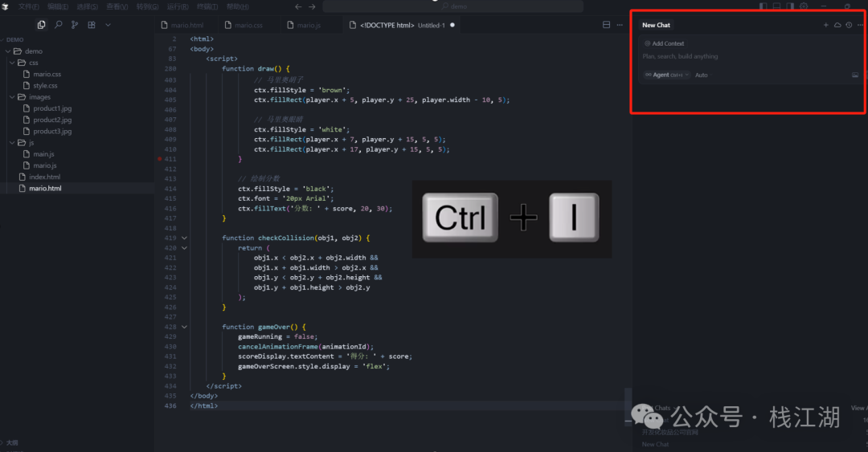Open main.js in explorer
The image size is (868, 452).
pos(77,154)
